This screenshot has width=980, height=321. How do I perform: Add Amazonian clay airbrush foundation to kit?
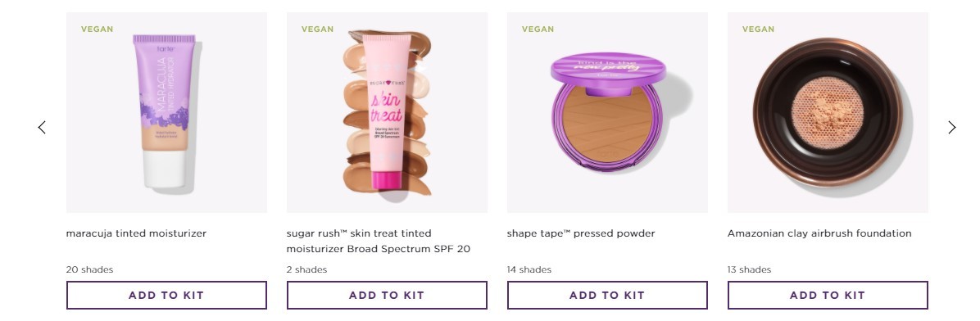828,296
